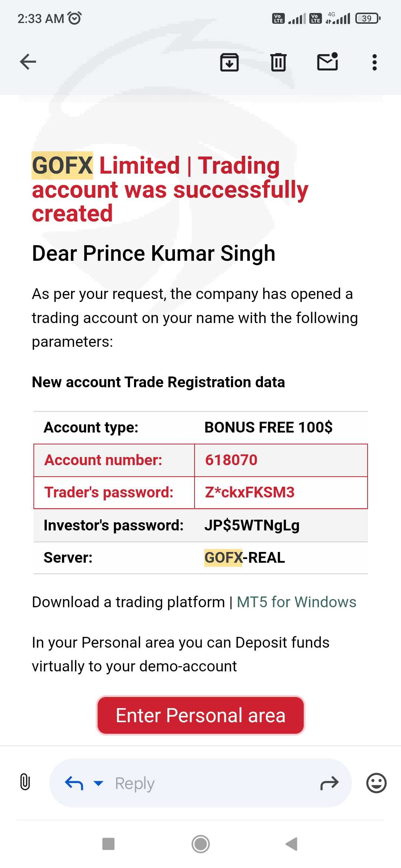The height and width of the screenshot is (868, 401).
Task: Tap the reply arrow icon
Action: point(74,783)
